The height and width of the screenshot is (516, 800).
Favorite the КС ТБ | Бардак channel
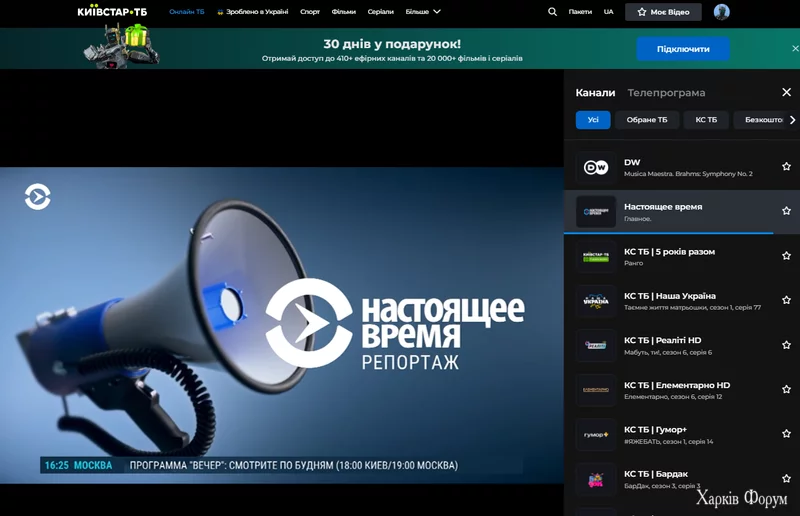coord(786,478)
